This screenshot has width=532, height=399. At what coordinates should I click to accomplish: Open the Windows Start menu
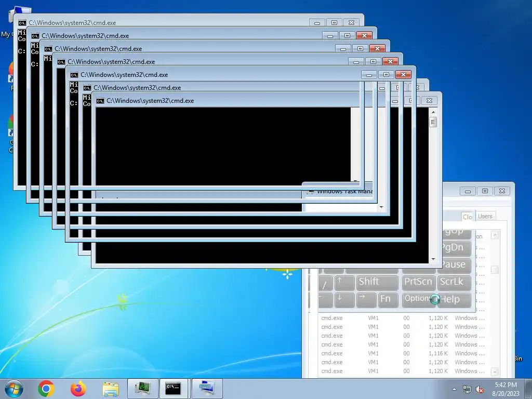pos(14,389)
